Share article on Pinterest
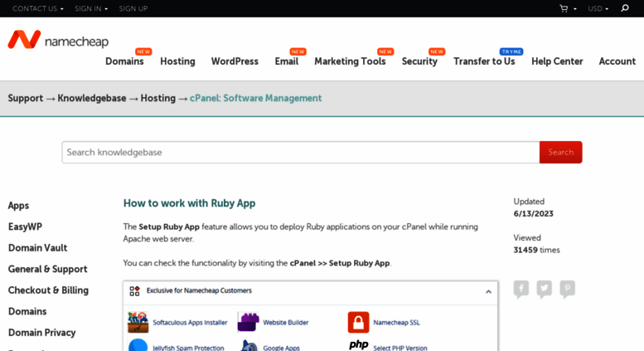 (x=567, y=289)
